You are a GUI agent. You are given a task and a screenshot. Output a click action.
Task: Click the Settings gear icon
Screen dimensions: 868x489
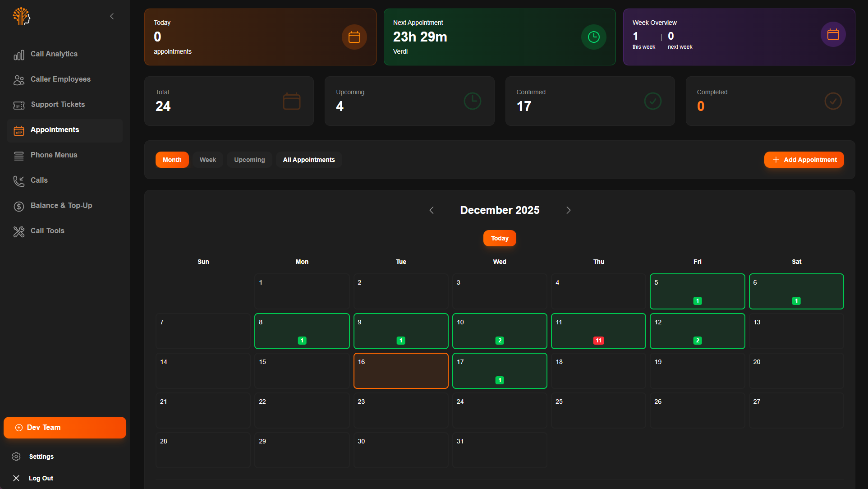coord(16,457)
